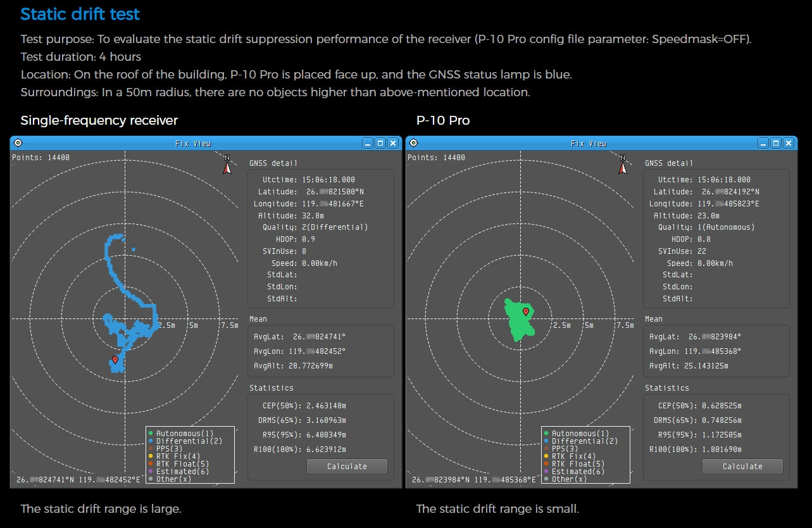Click the Utctime value in the left window
The width and height of the screenshot is (812, 528).
328,180
